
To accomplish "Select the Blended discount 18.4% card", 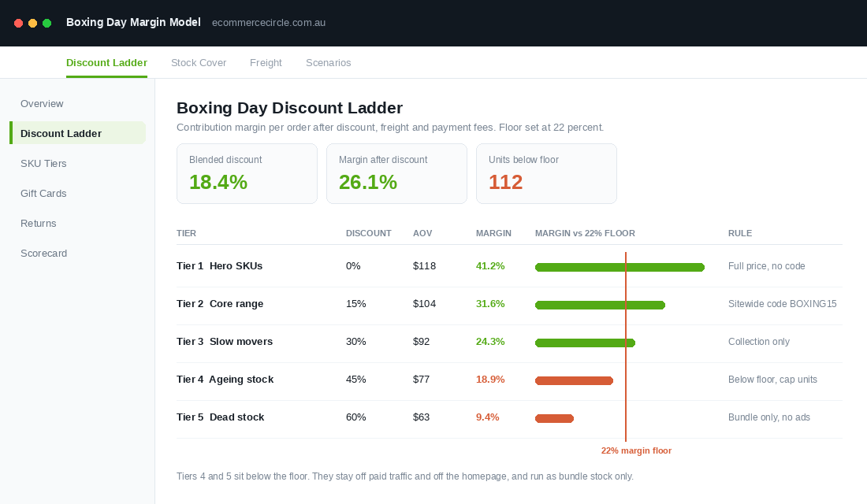I will click(247, 173).
